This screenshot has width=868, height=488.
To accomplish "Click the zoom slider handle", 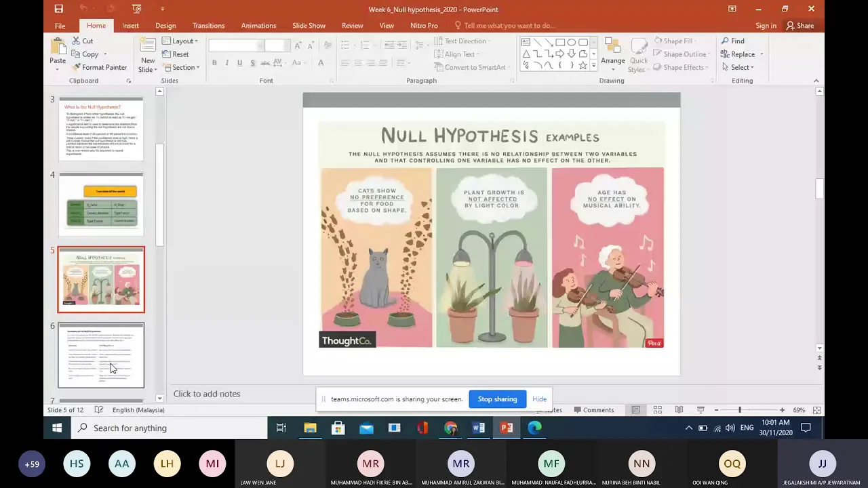I will coord(740,410).
